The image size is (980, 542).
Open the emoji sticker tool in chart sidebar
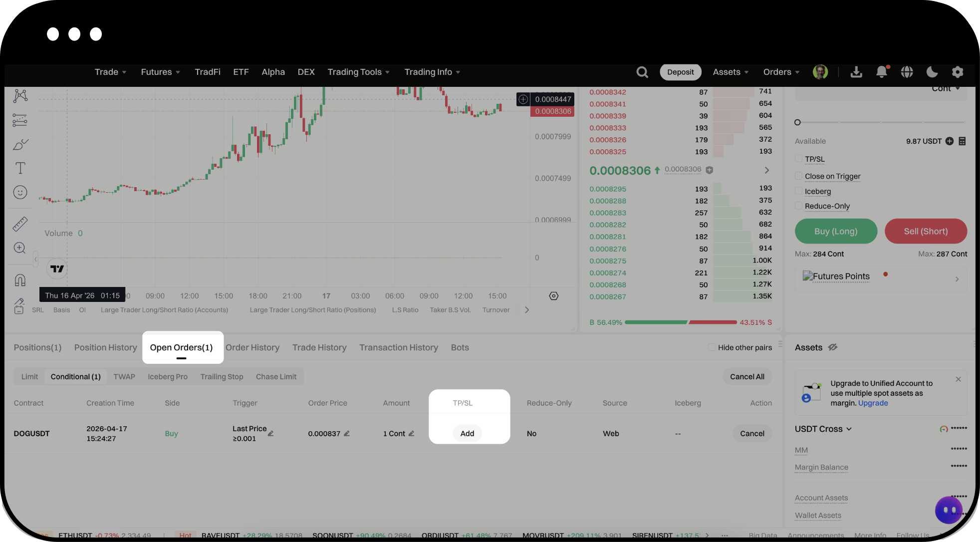pyautogui.click(x=20, y=192)
